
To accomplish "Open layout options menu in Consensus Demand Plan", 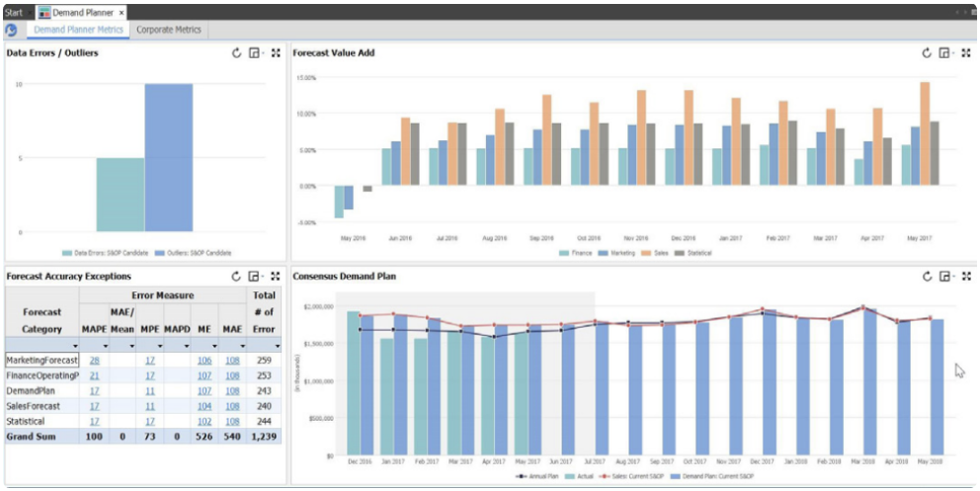I will [x=945, y=277].
